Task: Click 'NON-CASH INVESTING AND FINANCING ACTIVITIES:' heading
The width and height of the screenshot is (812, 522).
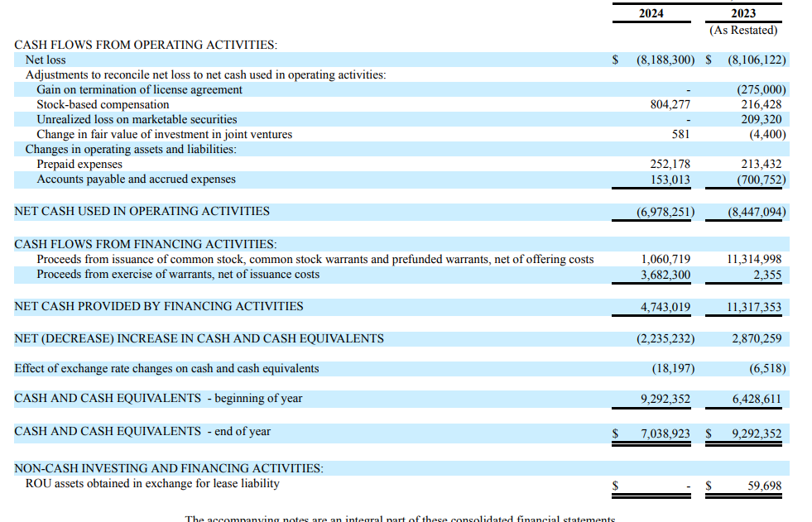Action: (x=169, y=469)
